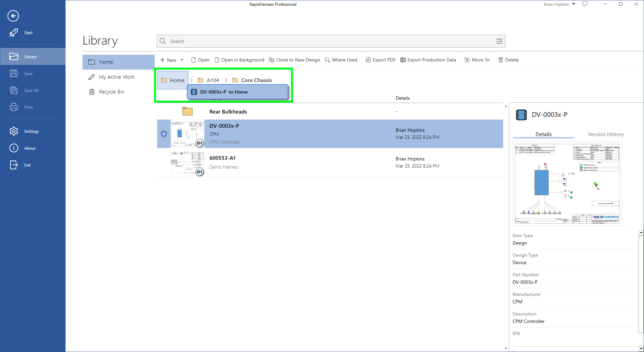The image size is (644, 352).
Task: Click the Print icon
Action: click(14, 107)
